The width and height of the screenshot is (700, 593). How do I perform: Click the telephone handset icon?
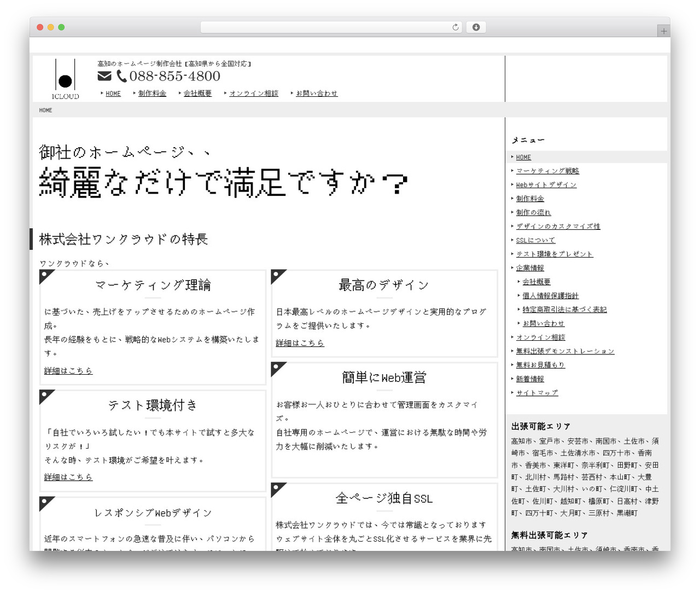coord(121,76)
